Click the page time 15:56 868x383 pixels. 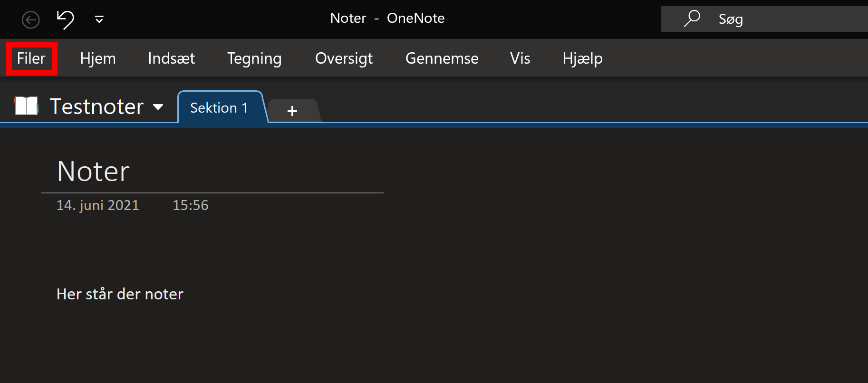pyautogui.click(x=190, y=205)
